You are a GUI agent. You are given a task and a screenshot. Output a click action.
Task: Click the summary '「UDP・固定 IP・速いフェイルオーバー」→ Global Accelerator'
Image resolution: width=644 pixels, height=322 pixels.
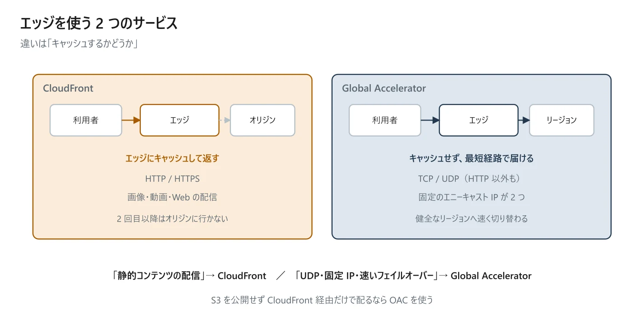click(413, 276)
